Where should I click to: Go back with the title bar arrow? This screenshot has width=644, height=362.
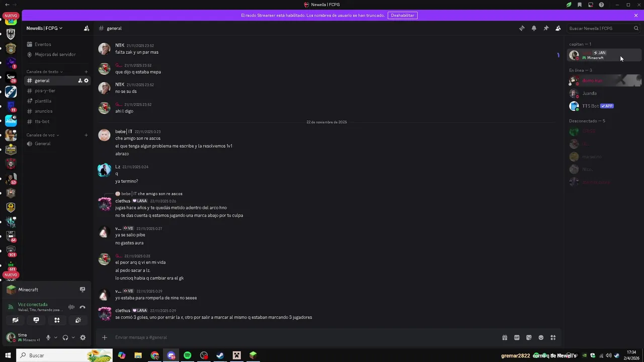[7, 5]
